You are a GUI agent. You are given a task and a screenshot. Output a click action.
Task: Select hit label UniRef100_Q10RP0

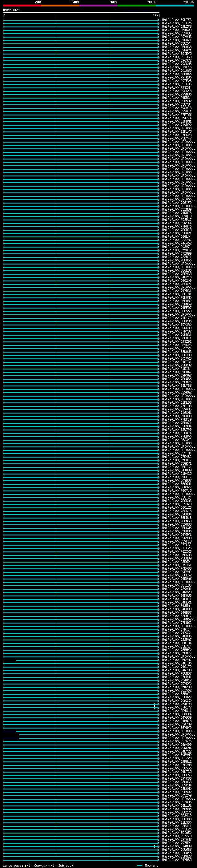(177, 125)
